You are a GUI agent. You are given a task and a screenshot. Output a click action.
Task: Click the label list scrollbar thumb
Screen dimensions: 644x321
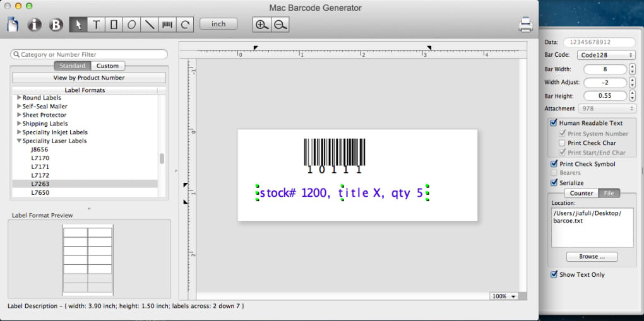(162, 158)
